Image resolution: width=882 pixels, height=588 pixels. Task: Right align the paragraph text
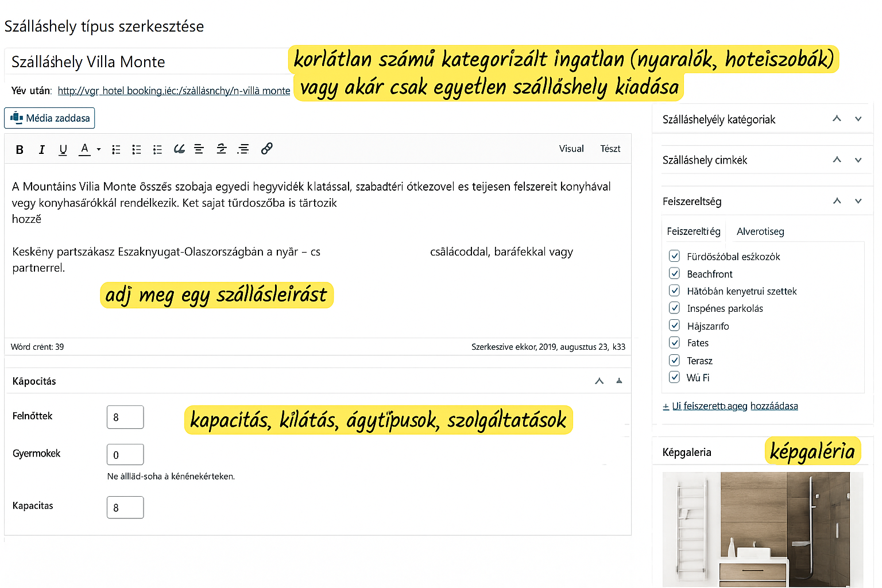[243, 149]
